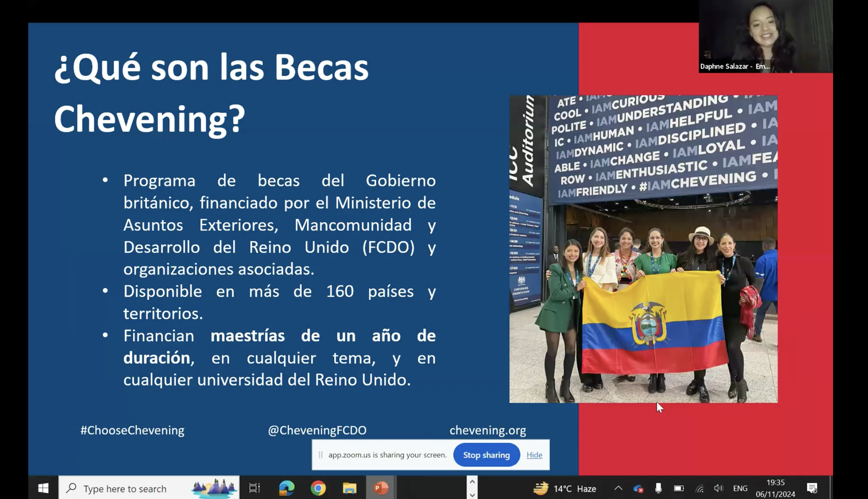Click the Hide link in sharing bar

pyautogui.click(x=534, y=455)
